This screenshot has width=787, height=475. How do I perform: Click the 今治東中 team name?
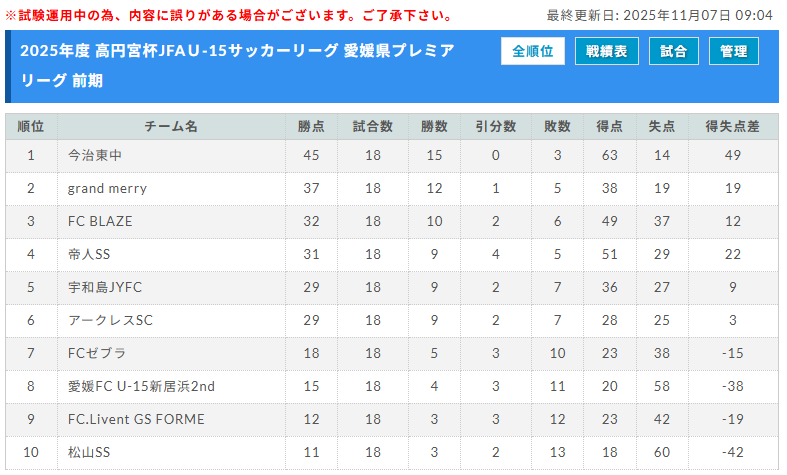click(95, 155)
